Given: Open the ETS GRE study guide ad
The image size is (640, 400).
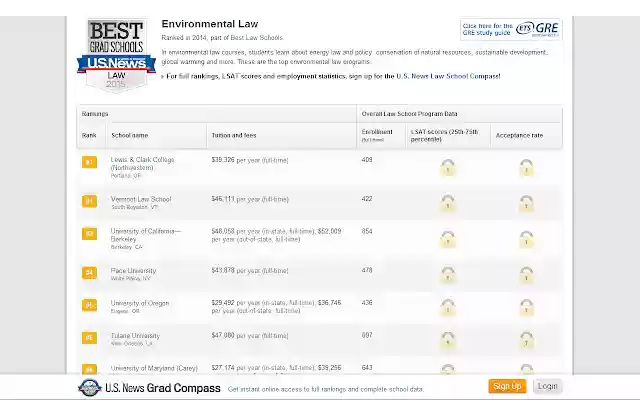Looking at the screenshot, I should [x=511, y=29].
